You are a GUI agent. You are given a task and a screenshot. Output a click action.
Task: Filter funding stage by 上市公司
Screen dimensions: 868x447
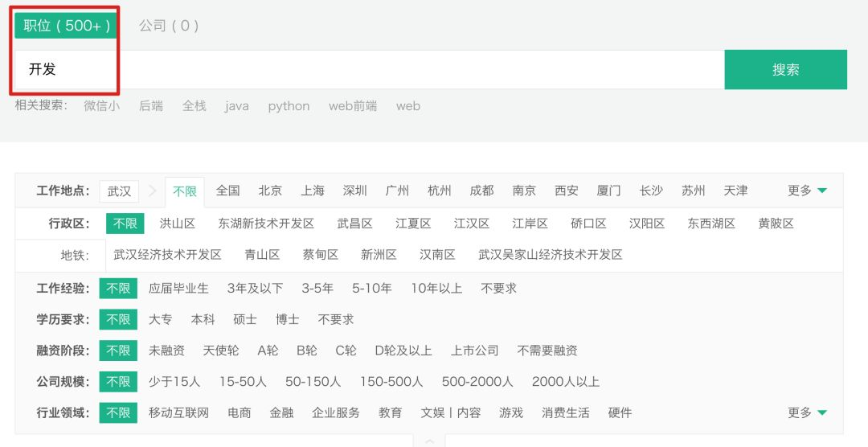pyautogui.click(x=474, y=350)
